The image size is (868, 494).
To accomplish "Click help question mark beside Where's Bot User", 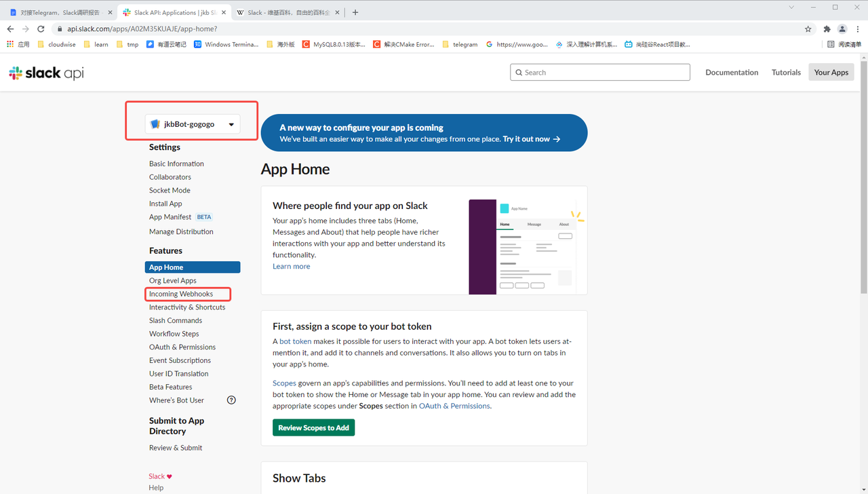I will click(231, 400).
